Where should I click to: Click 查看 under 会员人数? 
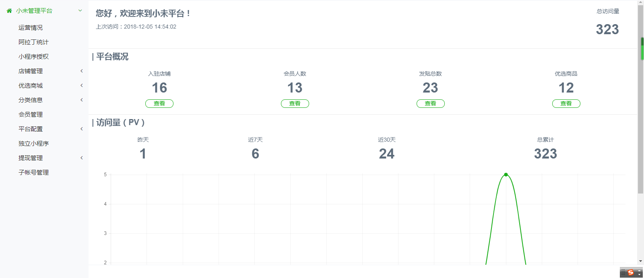pyautogui.click(x=295, y=104)
